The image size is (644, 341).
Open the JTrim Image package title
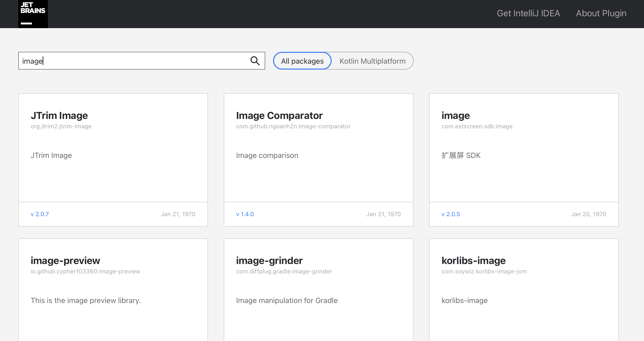click(x=59, y=115)
